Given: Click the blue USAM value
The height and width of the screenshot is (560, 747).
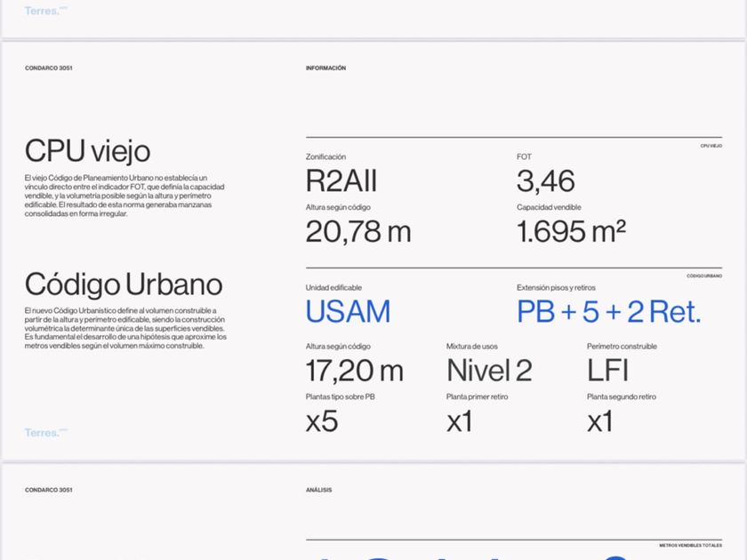Looking at the screenshot, I should 348,312.
